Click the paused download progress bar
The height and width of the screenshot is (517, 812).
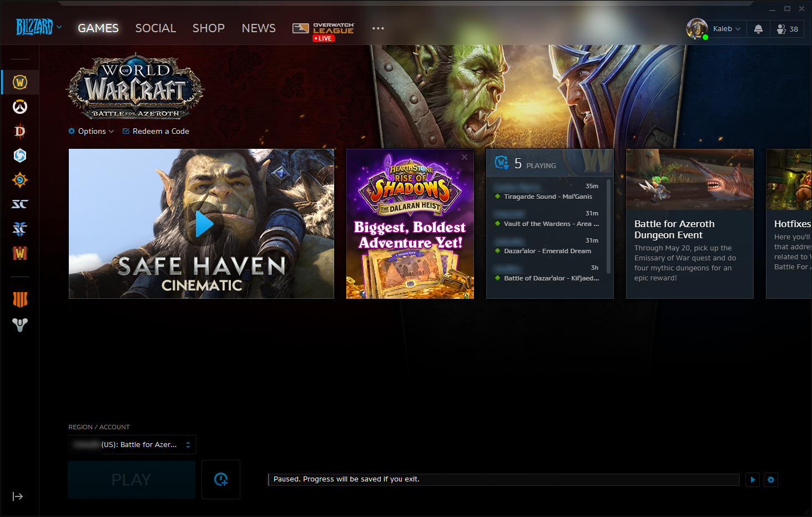(x=504, y=480)
